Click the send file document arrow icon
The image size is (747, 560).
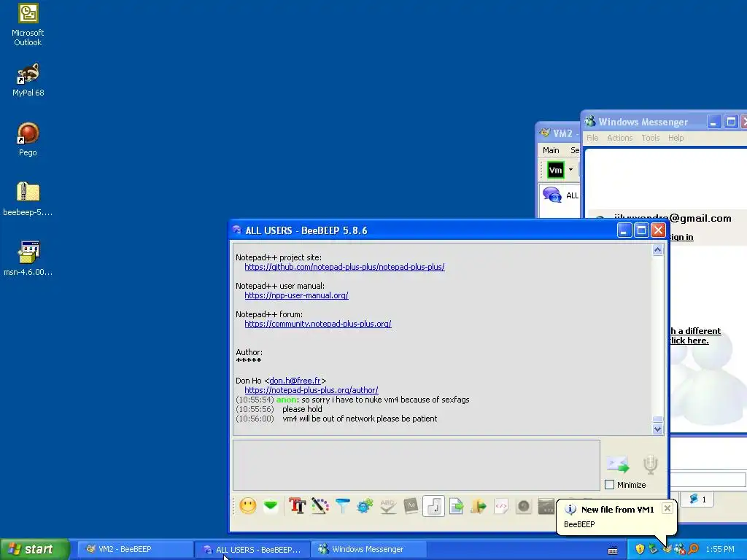pos(457,506)
